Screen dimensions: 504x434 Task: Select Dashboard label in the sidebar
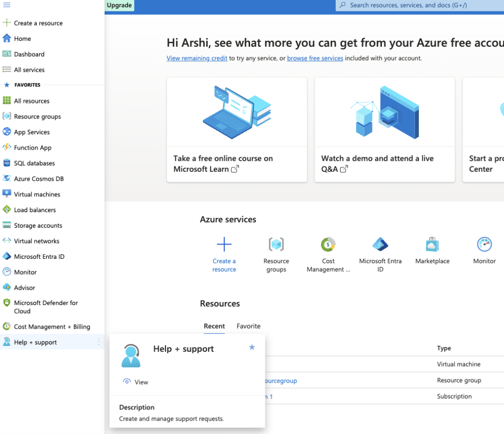click(29, 54)
